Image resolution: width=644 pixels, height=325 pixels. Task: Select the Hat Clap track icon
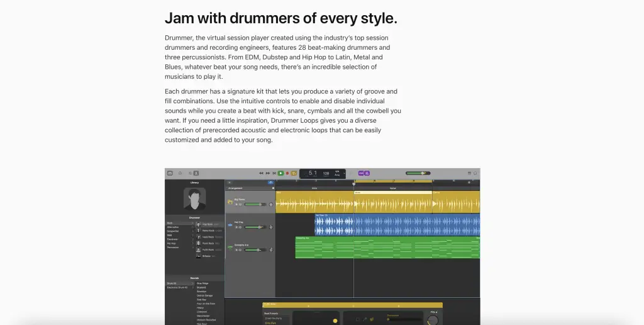tap(230, 225)
